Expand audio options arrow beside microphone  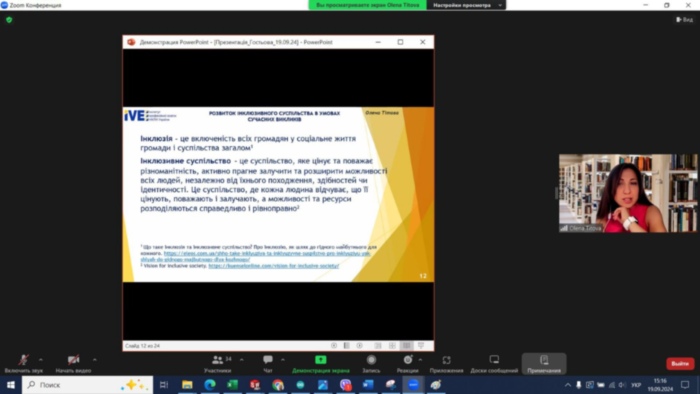point(41,359)
